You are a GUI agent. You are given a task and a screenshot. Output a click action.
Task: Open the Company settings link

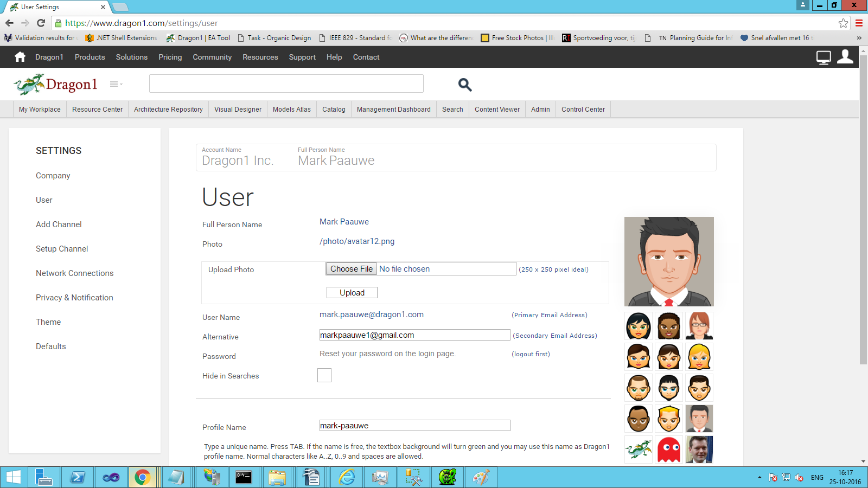click(x=53, y=176)
